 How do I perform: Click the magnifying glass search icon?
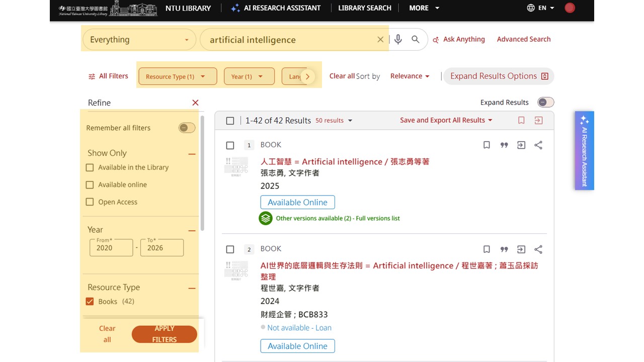[x=416, y=39]
